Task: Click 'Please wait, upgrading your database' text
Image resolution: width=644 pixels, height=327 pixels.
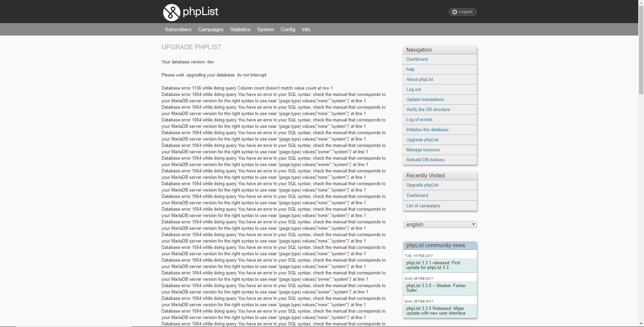Action: click(214, 75)
